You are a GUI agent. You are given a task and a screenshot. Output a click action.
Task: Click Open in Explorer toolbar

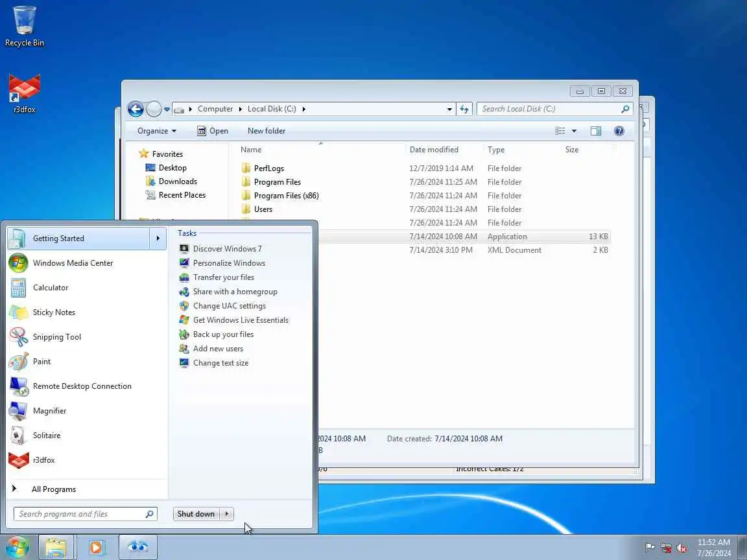click(x=213, y=131)
